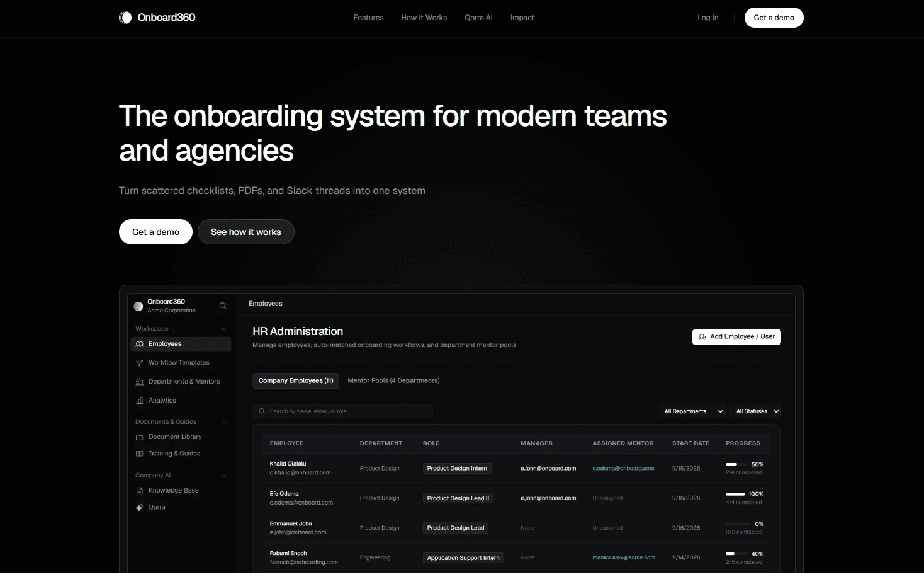
Task: Collapse the Workspace section chevron
Action: [x=224, y=329]
